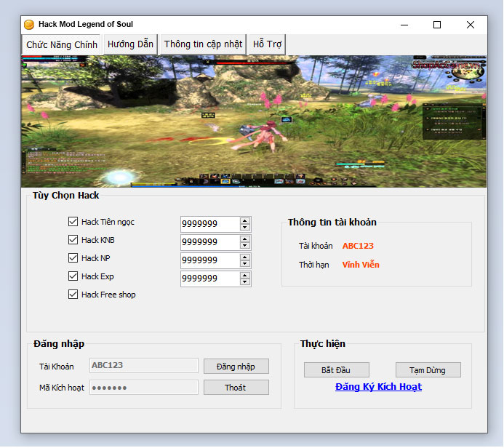Click up arrow on Hack NP spinner

245,257
